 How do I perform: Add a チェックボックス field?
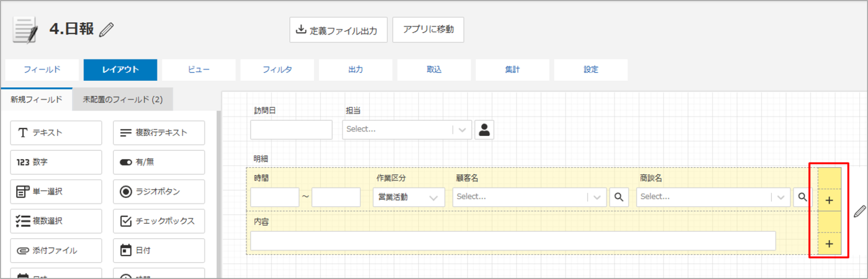click(x=159, y=221)
